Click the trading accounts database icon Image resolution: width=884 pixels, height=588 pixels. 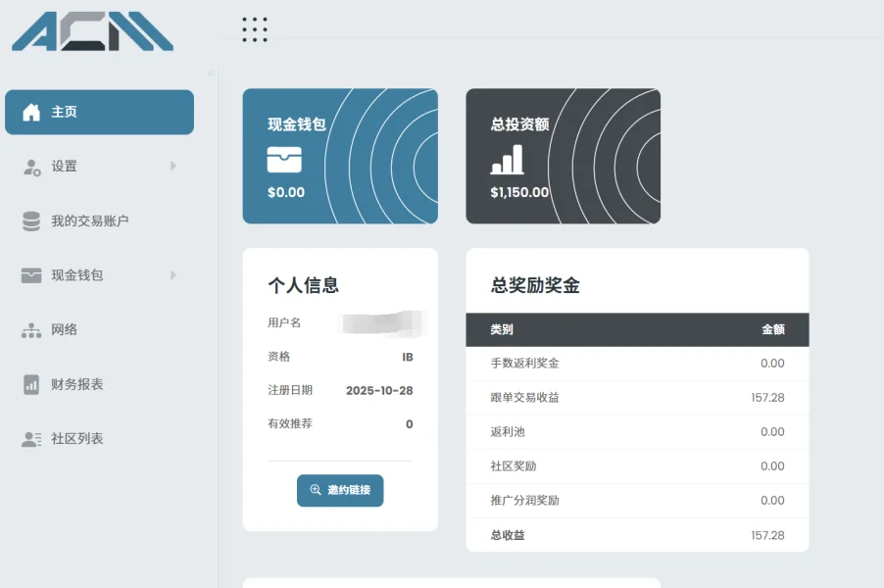coord(31,221)
